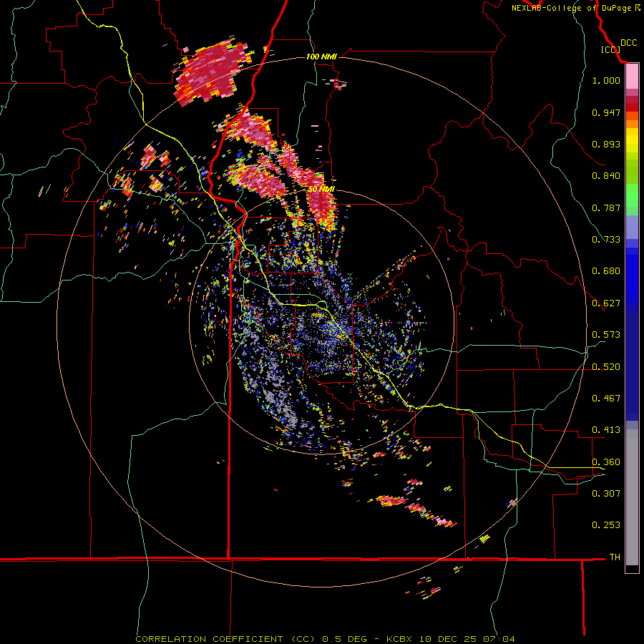Click the DCC label above the color bar
Image resolution: width=644 pixels, height=644 pixels.
628,43
